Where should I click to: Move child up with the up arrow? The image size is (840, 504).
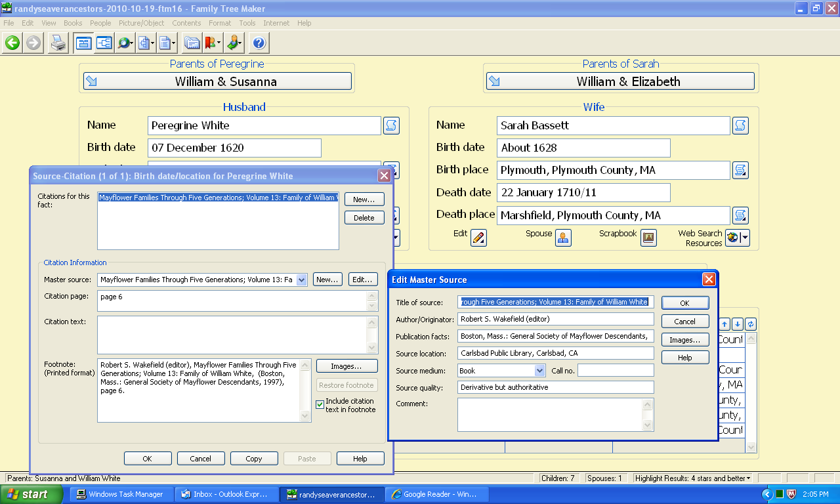[x=724, y=324]
